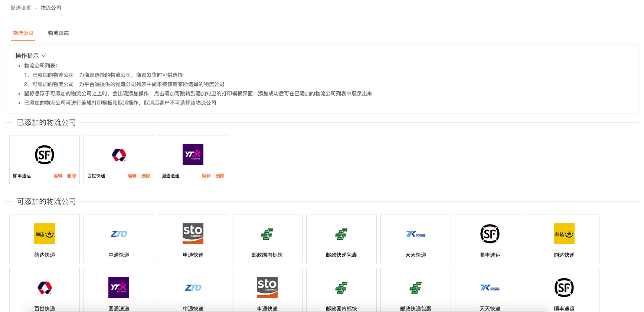Switch to the 物流公司 tab
The image size is (644, 312).
23,33
